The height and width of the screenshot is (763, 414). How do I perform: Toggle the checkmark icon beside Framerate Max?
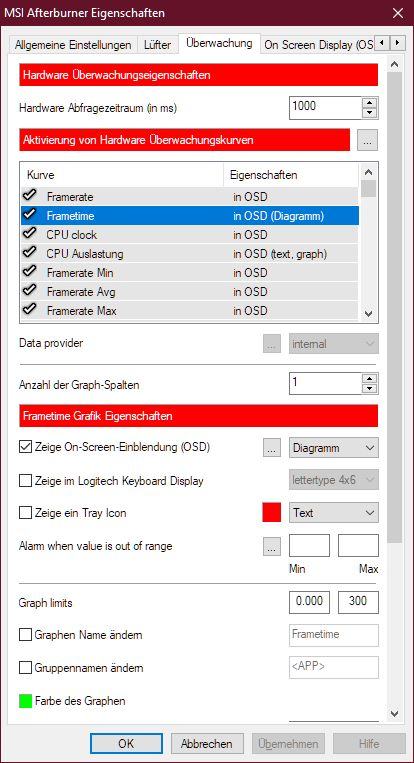[x=30, y=310]
